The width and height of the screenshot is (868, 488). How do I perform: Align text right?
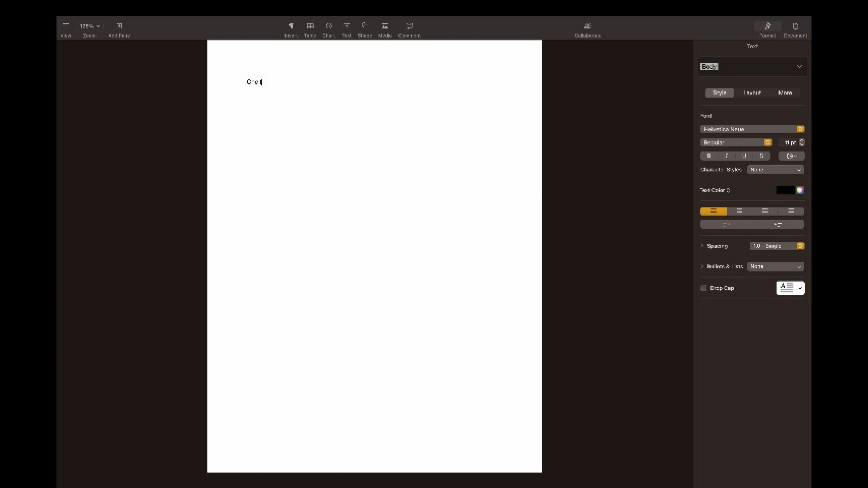pos(765,211)
